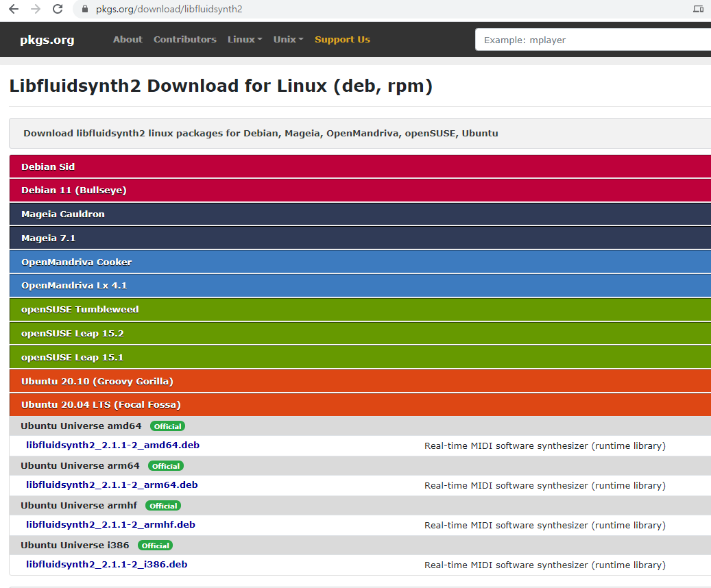711x588 pixels.
Task: Open libfluidsynth2_2.1.1-2_amd64.deb package link
Action: point(112,445)
